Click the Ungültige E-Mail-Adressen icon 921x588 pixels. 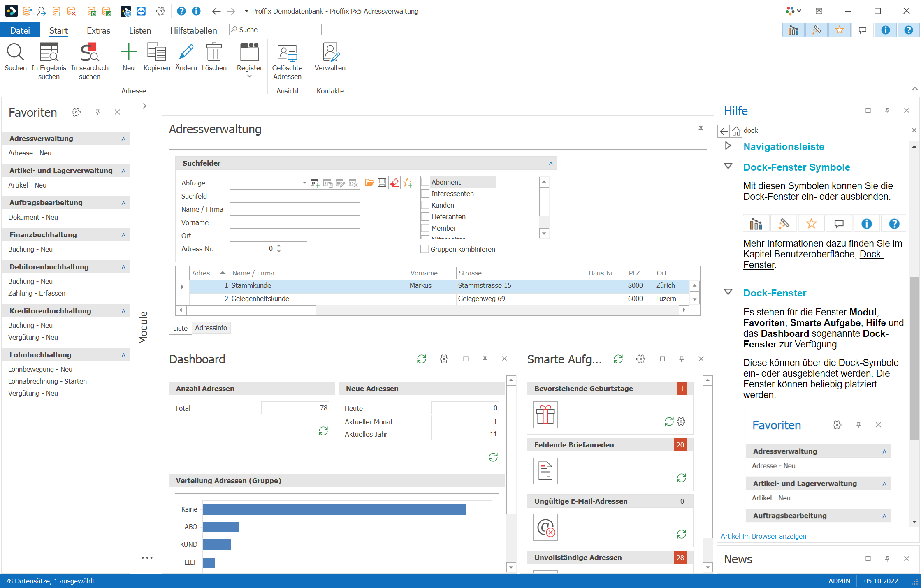[x=545, y=527]
